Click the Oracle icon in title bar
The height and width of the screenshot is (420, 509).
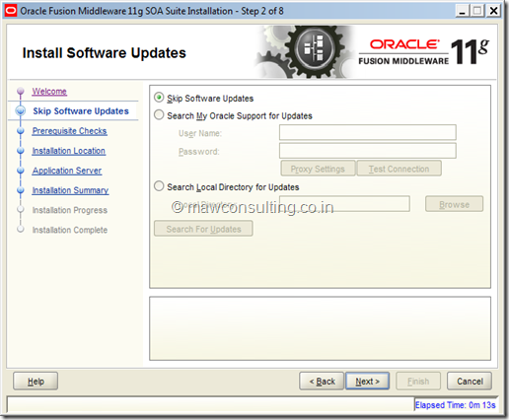coord(11,11)
